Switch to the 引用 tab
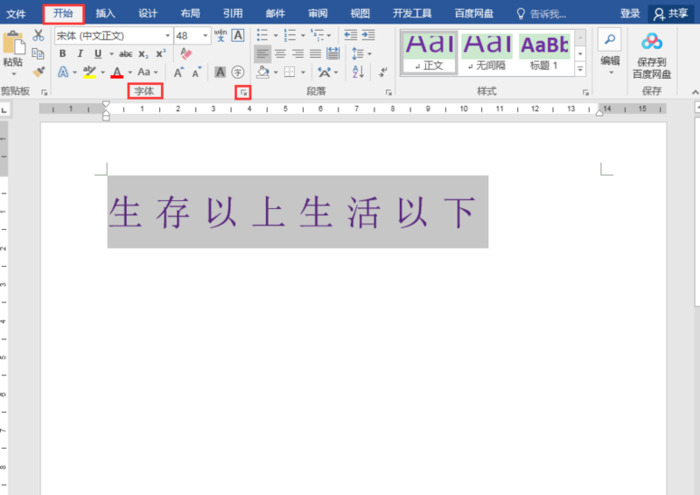The height and width of the screenshot is (495, 700). [x=233, y=14]
